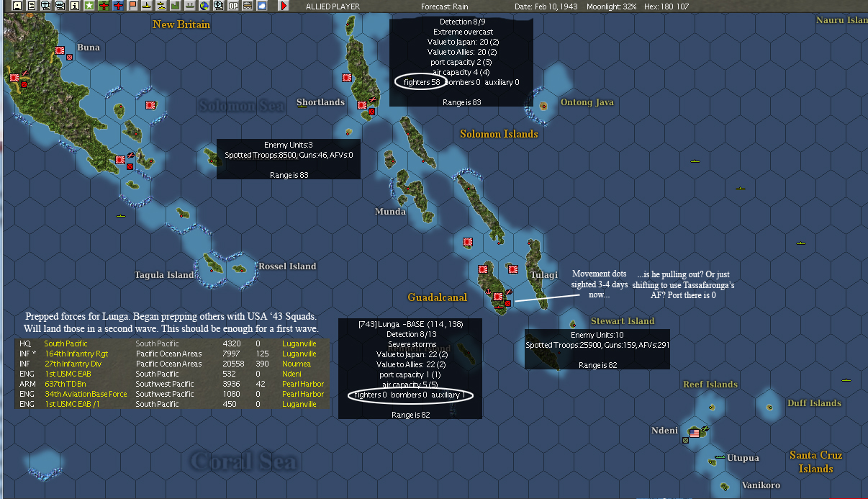Image resolution: width=868 pixels, height=499 pixels.
Task: Select the Japanese base at Lunga on Guadalcanal
Action: [x=497, y=297]
